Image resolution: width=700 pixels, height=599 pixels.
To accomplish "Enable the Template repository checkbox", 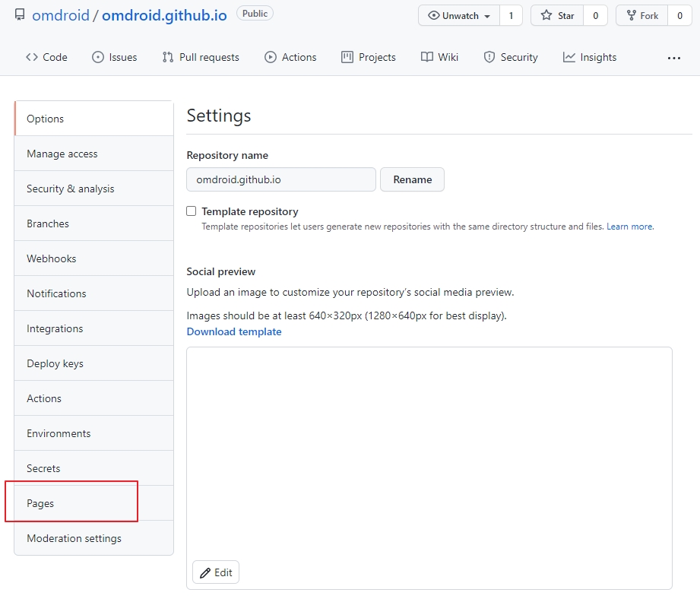I will click(191, 211).
